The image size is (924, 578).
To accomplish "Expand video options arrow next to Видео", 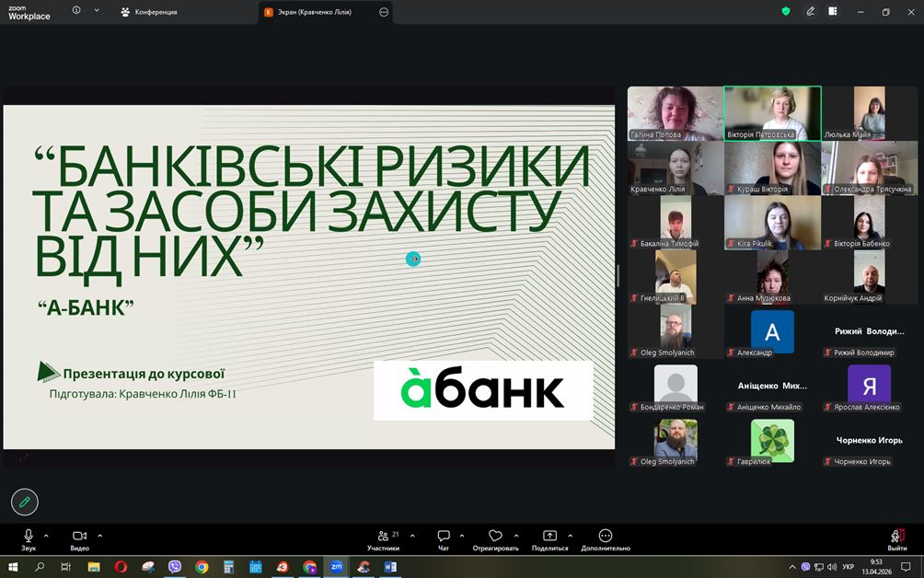I will click(99, 535).
